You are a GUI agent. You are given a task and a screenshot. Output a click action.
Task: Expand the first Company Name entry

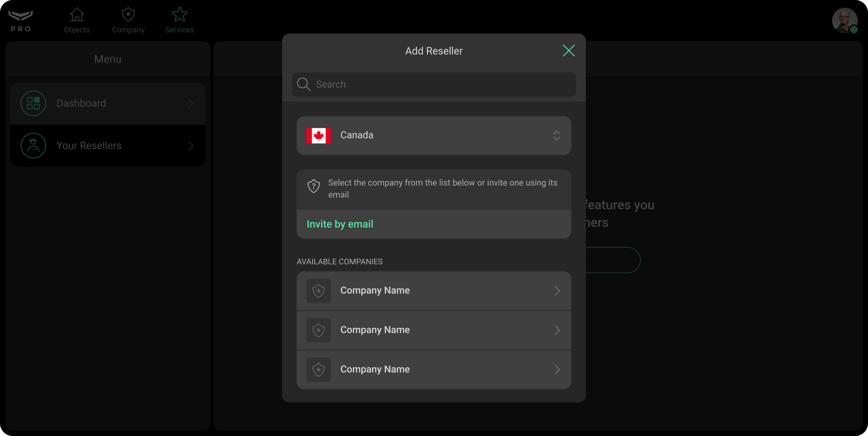434,290
